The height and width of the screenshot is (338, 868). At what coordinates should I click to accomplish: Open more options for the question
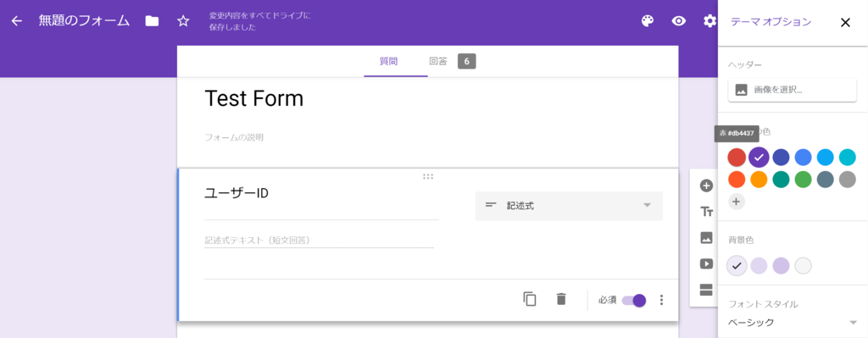coord(661,300)
